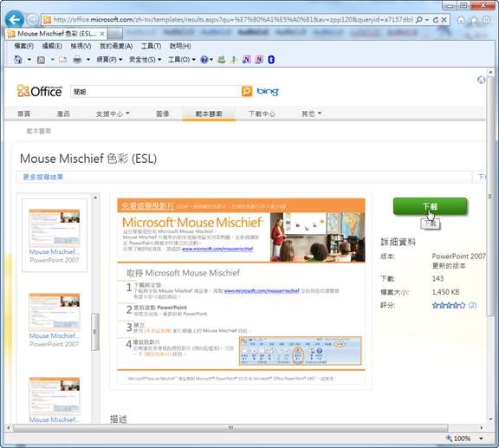The image size is (499, 448).
Task: Click the search magnifier in address bar
Action: click(419, 20)
